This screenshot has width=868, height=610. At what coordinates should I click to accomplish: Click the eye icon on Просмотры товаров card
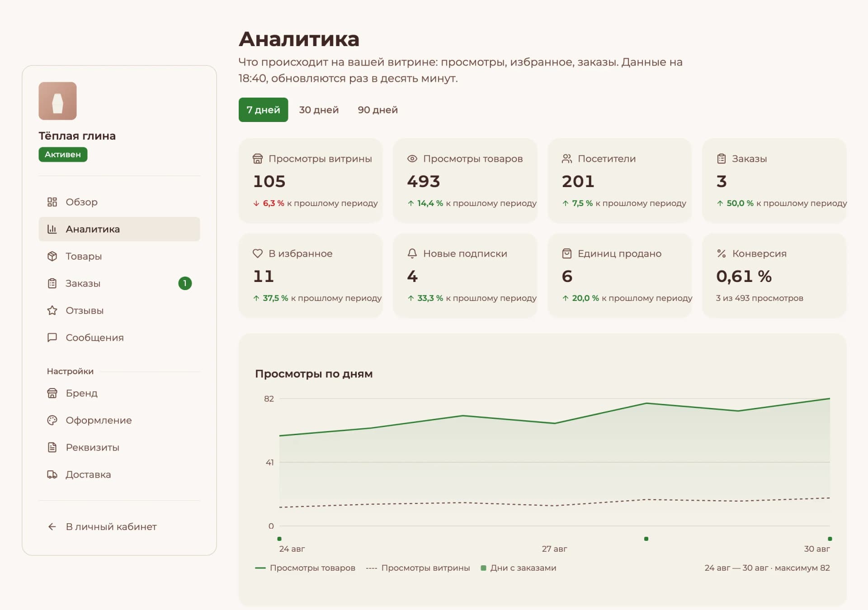[412, 159]
